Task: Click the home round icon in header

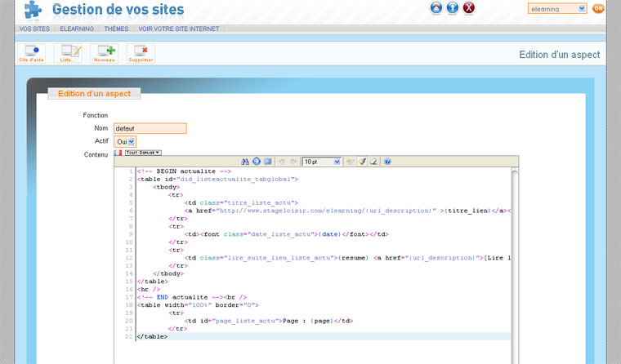Action: point(436,8)
